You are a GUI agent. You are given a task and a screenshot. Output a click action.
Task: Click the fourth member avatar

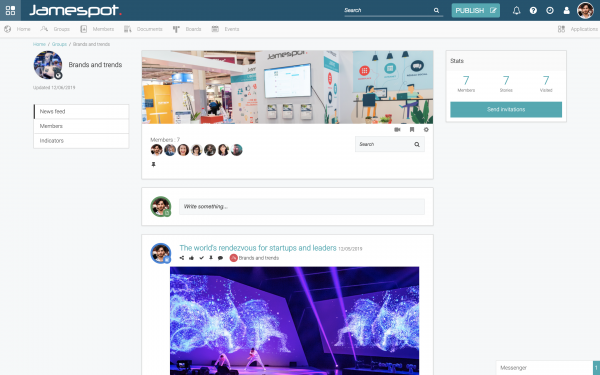[x=197, y=150]
